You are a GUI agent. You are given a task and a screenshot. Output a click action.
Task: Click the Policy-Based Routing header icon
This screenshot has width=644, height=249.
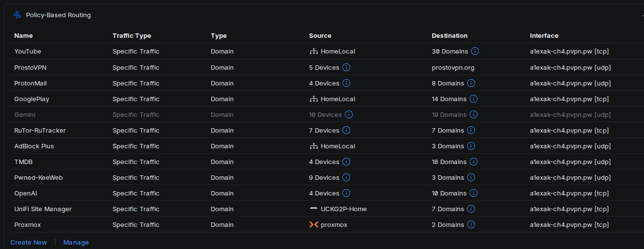tap(17, 15)
